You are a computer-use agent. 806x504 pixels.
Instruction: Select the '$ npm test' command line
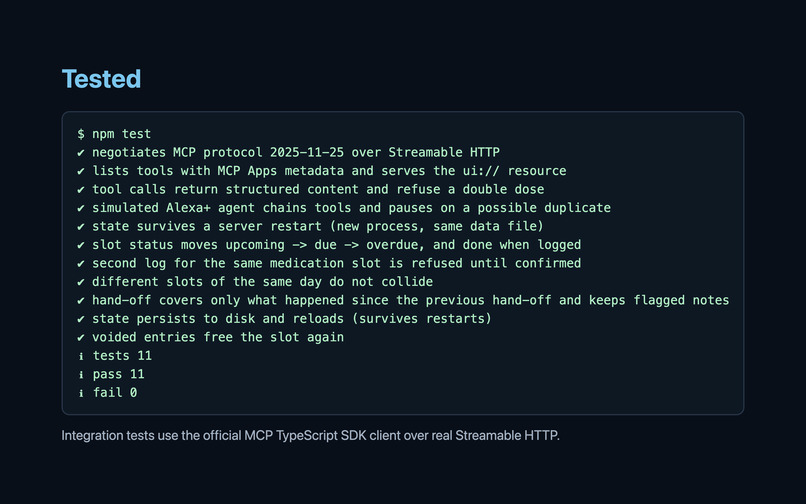[x=114, y=134]
